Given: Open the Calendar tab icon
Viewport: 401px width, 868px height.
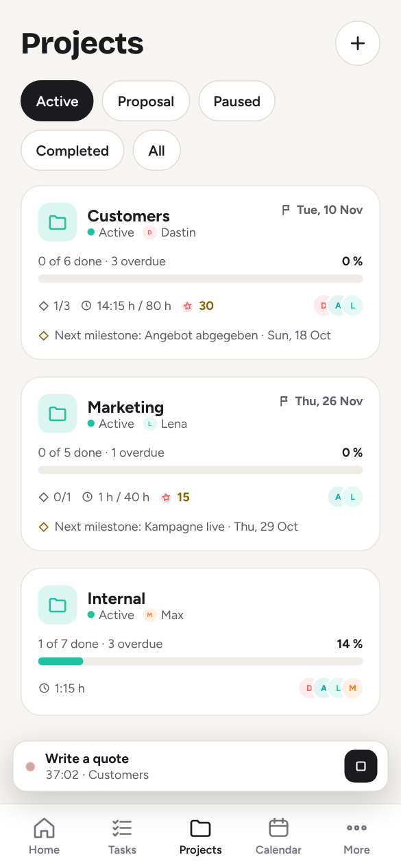Looking at the screenshot, I should (278, 828).
